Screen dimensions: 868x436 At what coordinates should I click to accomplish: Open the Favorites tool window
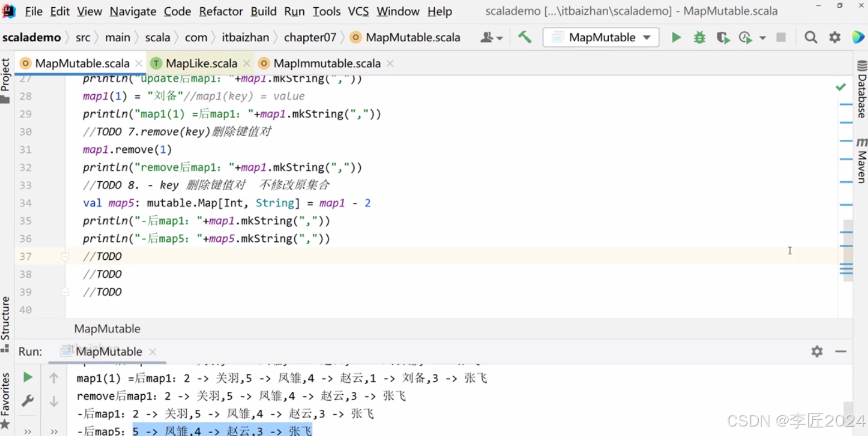6,401
